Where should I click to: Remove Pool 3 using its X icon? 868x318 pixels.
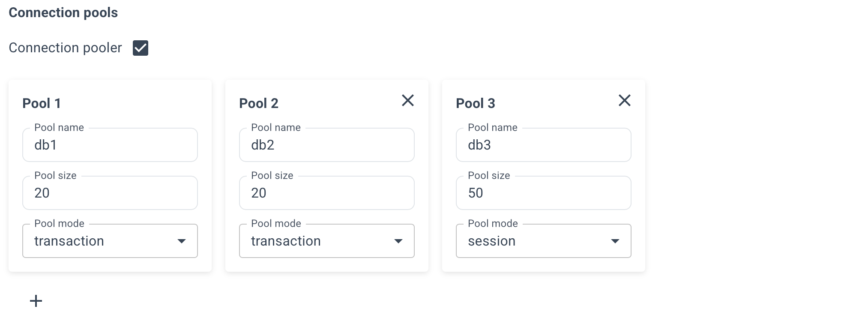[624, 100]
